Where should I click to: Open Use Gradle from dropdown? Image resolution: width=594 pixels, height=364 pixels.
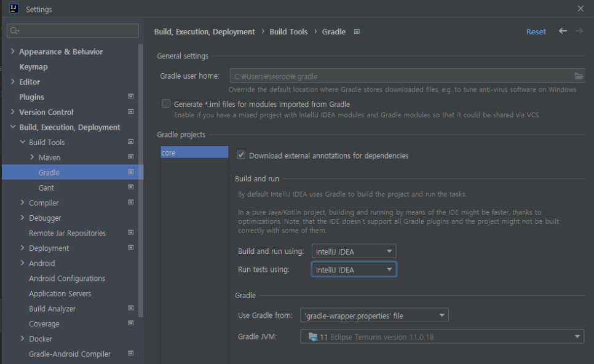(374, 315)
